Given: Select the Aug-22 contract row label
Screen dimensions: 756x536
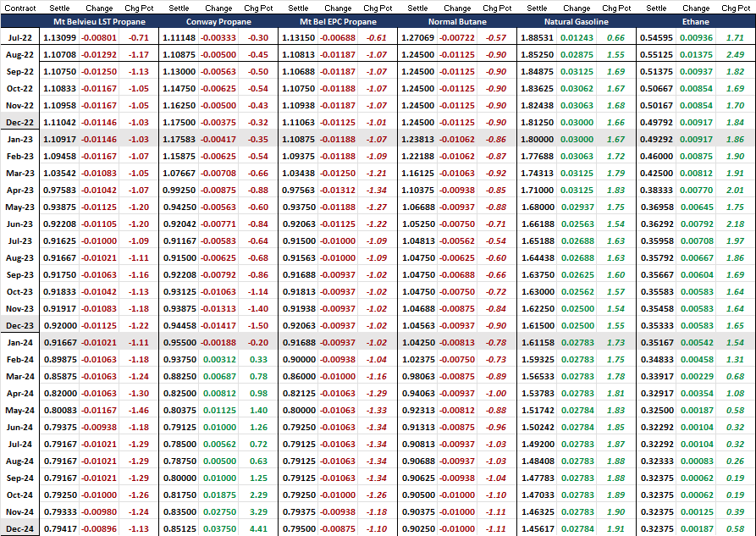Looking at the screenshot, I should tap(19, 55).
